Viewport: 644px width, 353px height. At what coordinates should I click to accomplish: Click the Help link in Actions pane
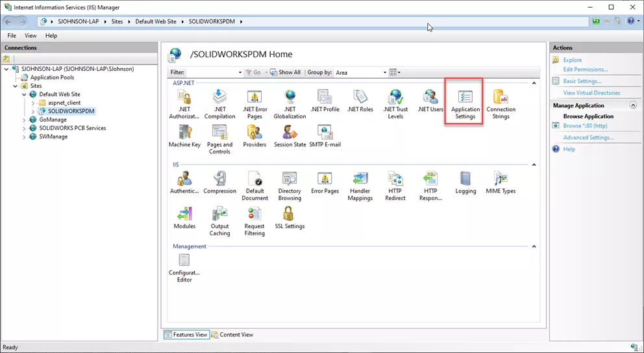click(569, 150)
